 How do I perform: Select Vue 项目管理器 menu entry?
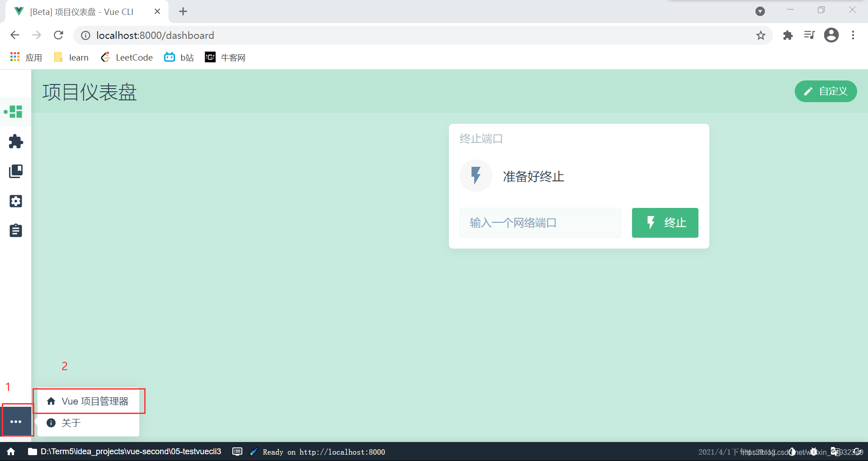tap(88, 401)
